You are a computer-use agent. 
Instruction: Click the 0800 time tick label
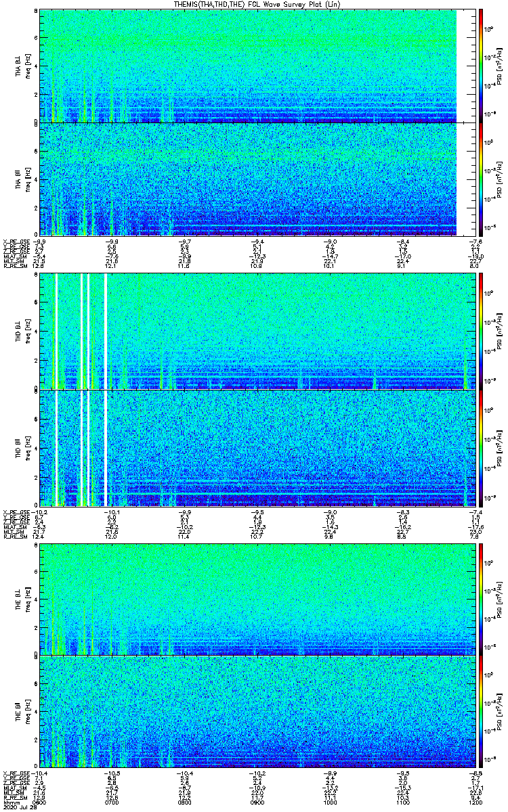point(184,802)
